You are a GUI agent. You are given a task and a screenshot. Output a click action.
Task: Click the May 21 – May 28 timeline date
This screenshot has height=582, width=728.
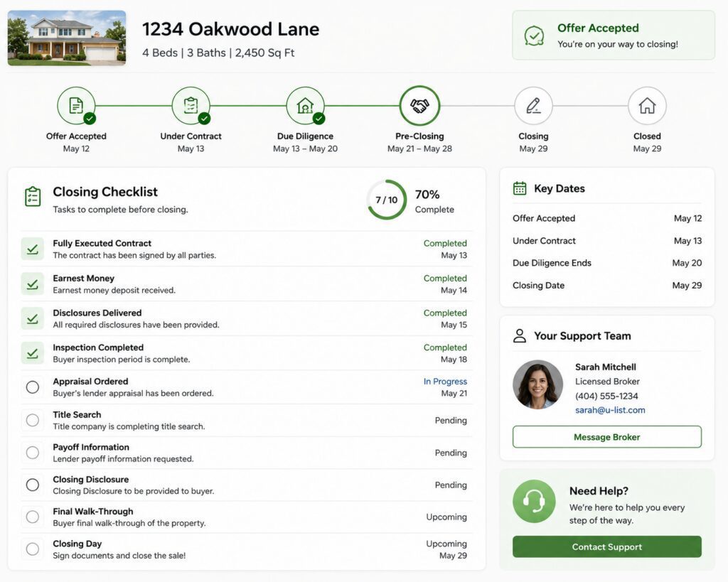coord(419,149)
